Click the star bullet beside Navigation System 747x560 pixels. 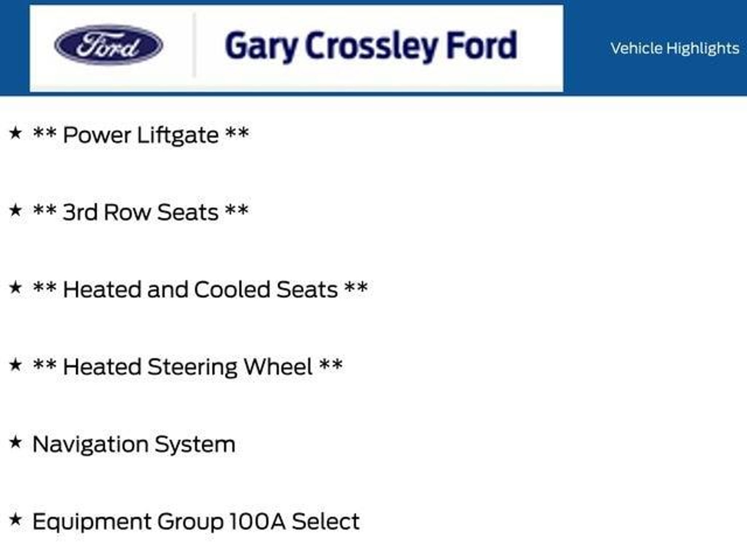tap(16, 442)
